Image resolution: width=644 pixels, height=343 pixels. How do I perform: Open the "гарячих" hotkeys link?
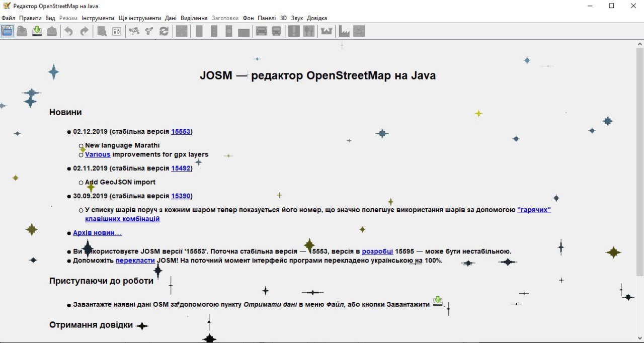pyautogui.click(x=534, y=210)
